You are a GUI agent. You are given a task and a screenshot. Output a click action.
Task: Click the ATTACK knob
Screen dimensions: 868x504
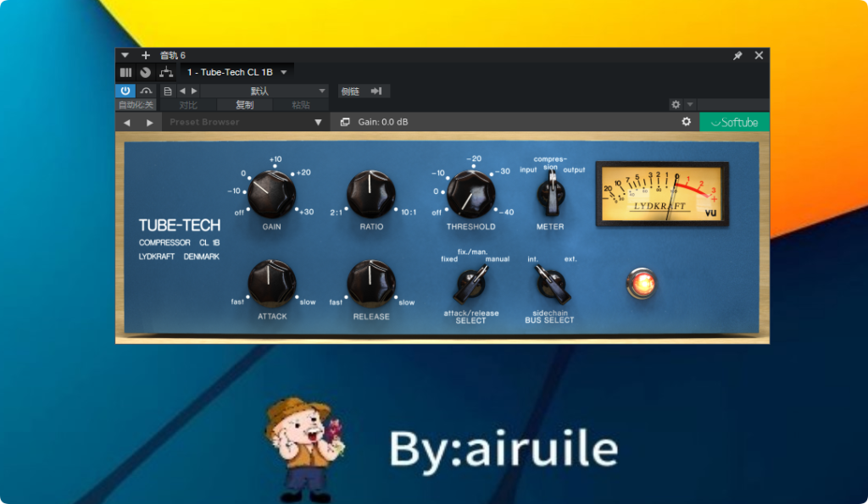[271, 283]
